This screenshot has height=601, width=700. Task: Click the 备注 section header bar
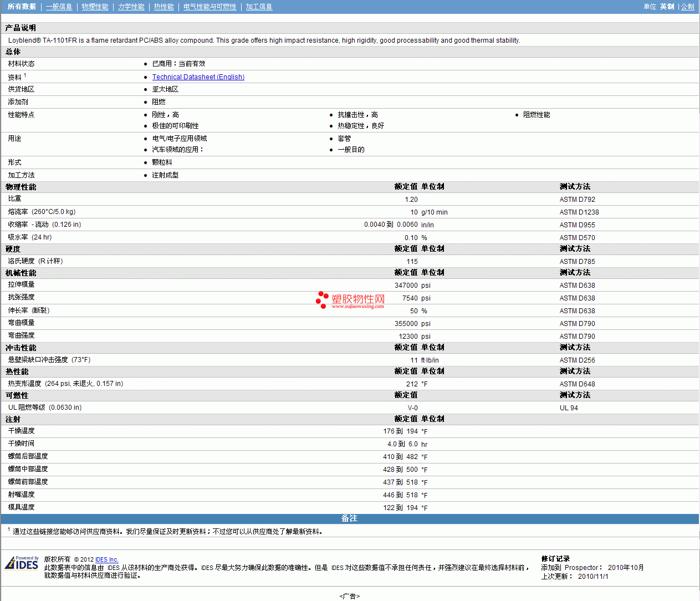coord(350,518)
